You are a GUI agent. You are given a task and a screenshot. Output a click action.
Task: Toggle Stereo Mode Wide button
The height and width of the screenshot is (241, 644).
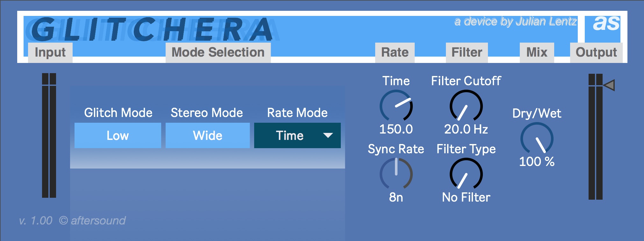pos(207,135)
